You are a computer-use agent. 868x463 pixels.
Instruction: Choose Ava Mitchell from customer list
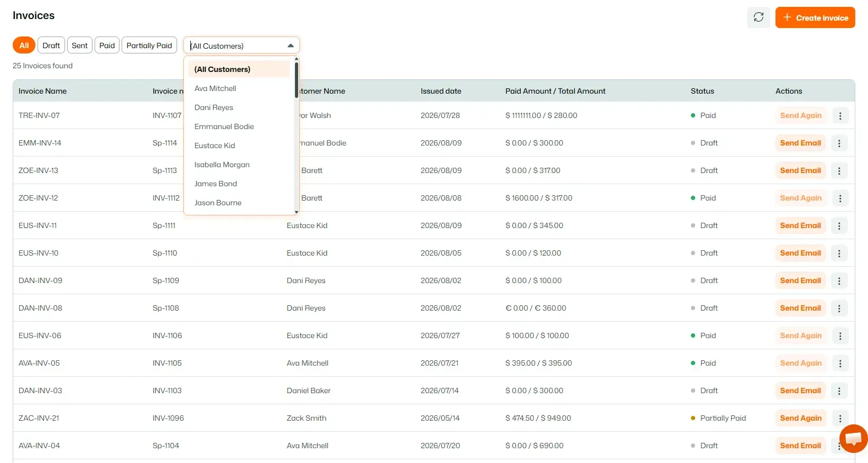[239, 88]
